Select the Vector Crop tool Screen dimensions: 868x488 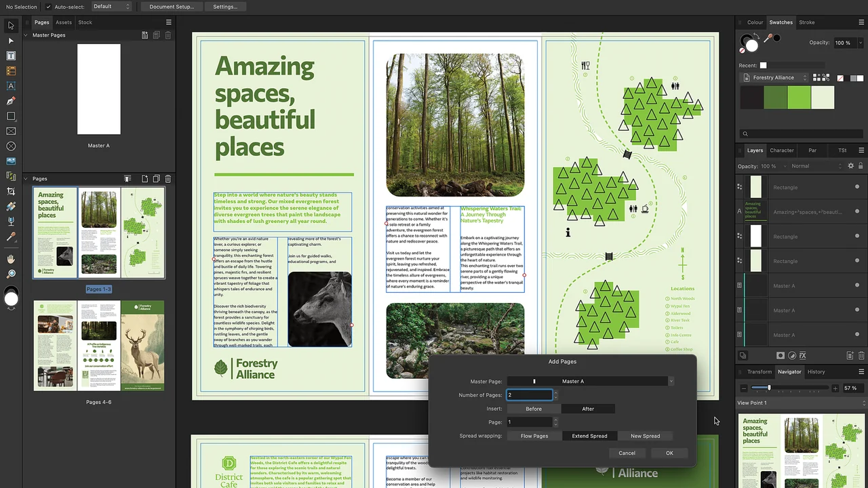[11, 192]
